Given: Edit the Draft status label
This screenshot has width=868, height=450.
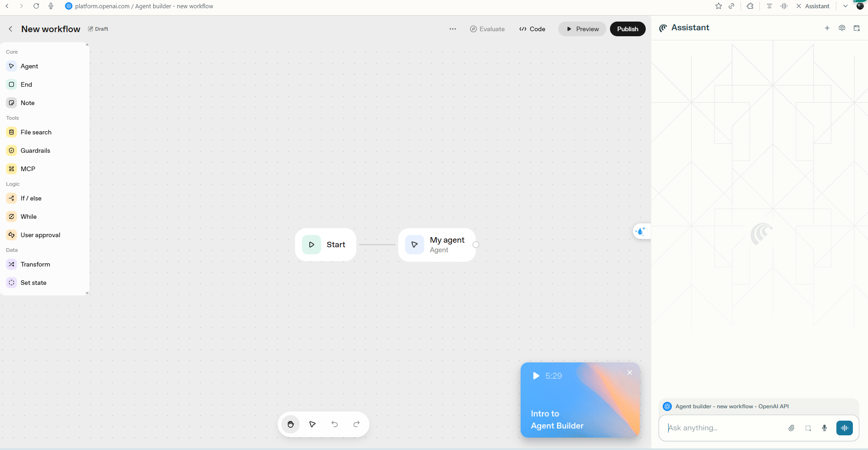Looking at the screenshot, I should tap(98, 29).
